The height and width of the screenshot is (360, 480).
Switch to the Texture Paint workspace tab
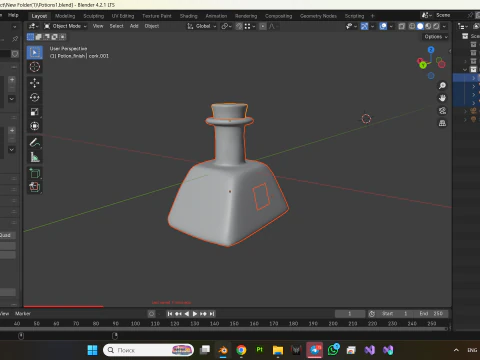[x=157, y=16]
